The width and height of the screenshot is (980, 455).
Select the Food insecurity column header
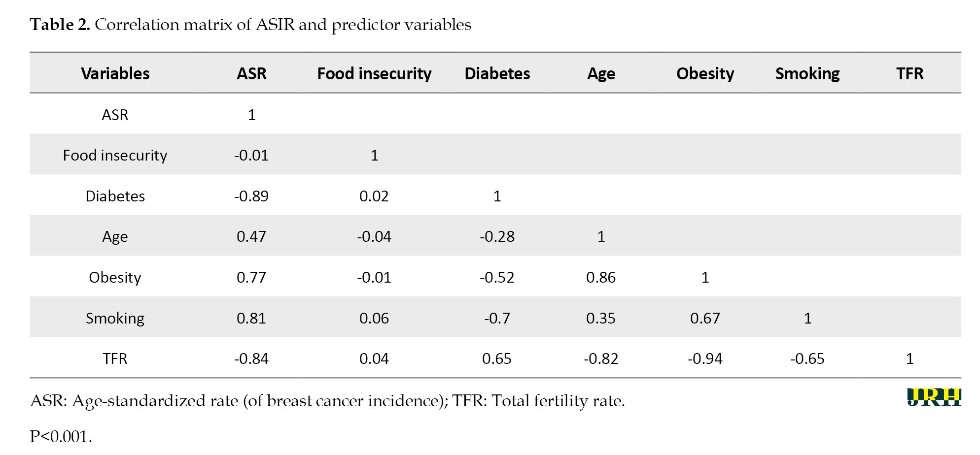point(374,73)
